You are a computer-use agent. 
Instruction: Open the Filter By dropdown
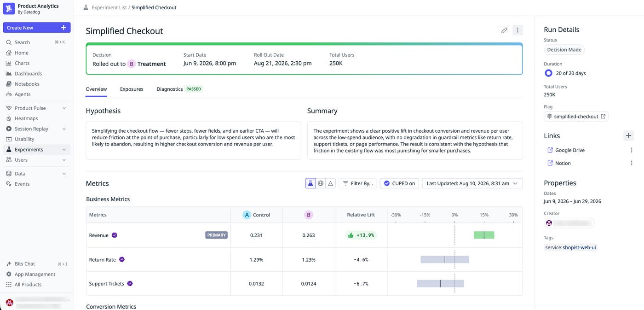(x=358, y=183)
